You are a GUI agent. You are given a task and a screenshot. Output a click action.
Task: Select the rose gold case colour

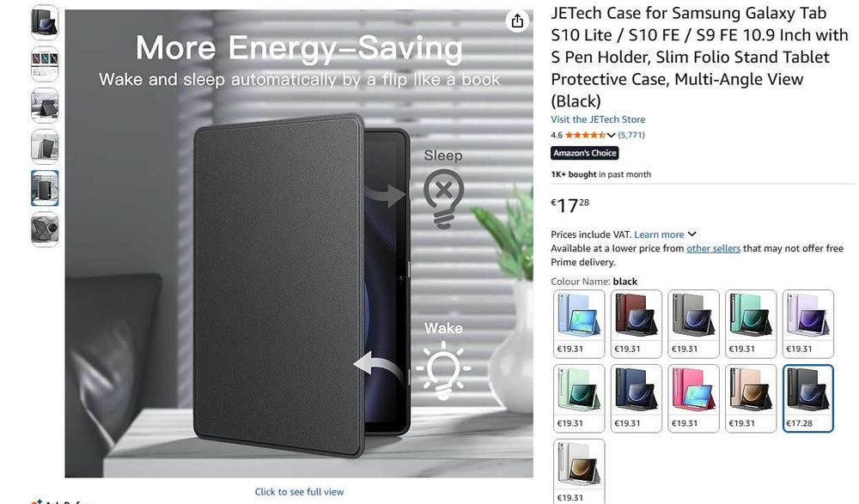tap(751, 398)
